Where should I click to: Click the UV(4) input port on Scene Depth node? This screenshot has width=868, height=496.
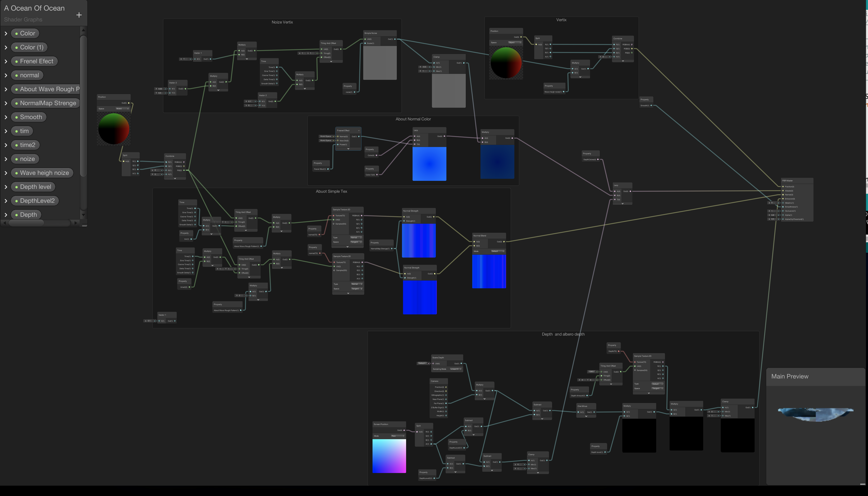pos(433,364)
